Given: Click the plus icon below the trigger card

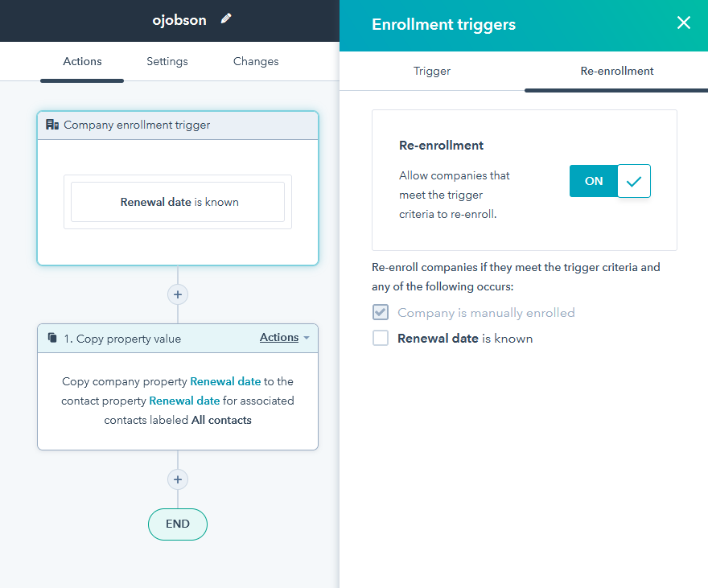Looking at the screenshot, I should [177, 294].
